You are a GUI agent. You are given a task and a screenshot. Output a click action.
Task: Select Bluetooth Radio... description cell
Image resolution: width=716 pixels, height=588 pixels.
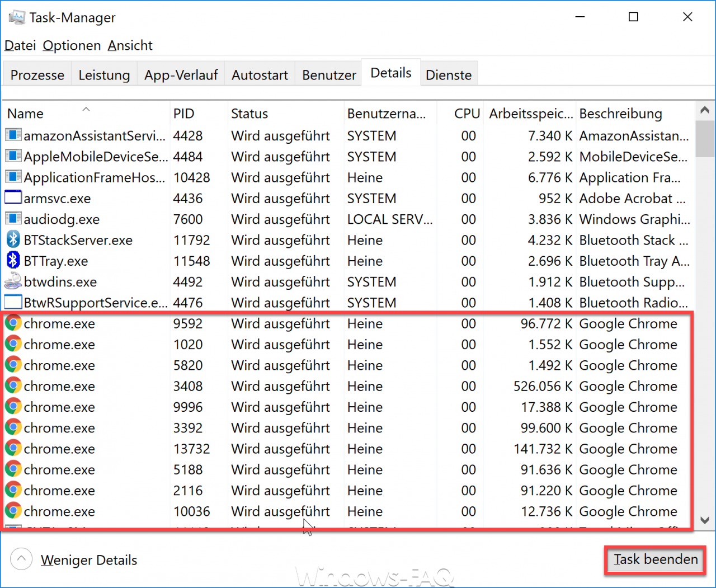tap(634, 303)
